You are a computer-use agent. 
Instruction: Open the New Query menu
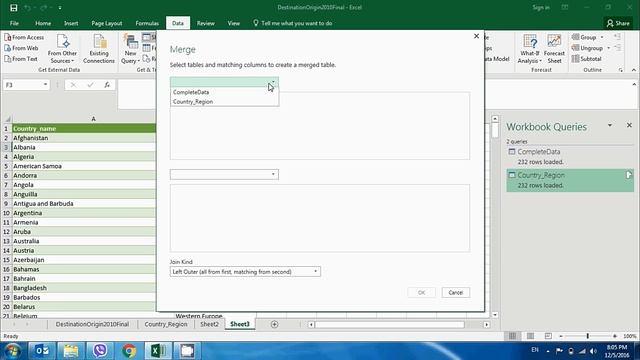coord(131,49)
